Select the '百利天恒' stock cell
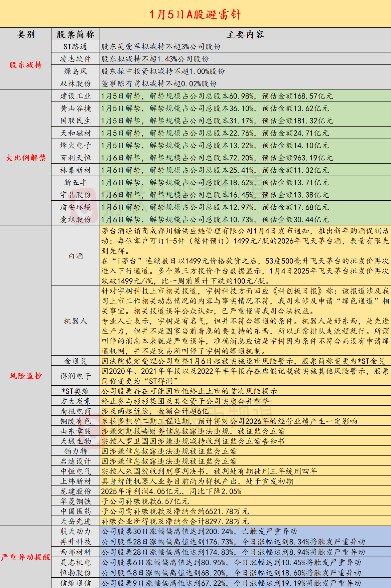This screenshot has height=588, width=391. pos(76,158)
